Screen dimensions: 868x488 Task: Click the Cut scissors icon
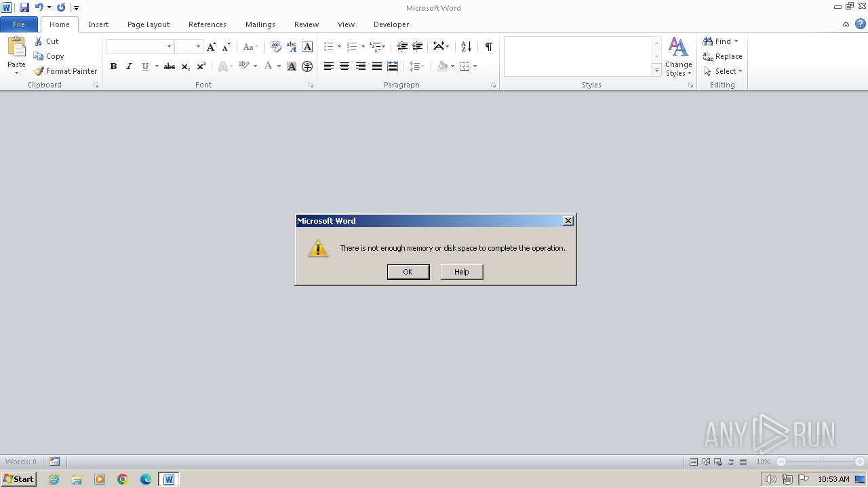click(x=39, y=41)
